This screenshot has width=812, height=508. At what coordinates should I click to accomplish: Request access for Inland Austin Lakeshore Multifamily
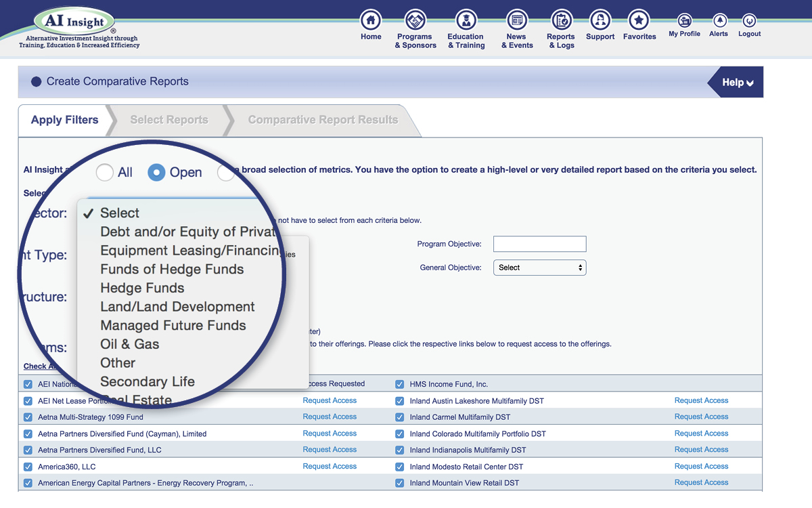coord(702,401)
